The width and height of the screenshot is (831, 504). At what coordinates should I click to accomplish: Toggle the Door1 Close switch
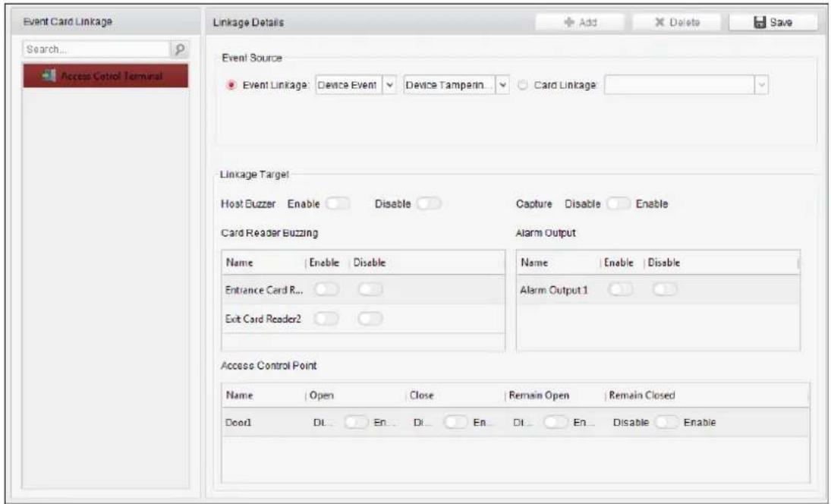[456, 422]
